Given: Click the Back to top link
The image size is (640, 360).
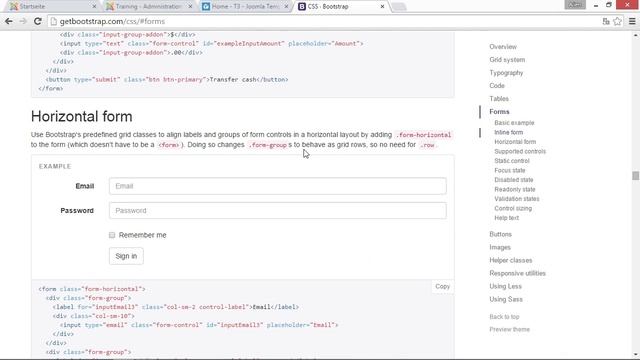Looking at the screenshot, I should tap(504, 317).
